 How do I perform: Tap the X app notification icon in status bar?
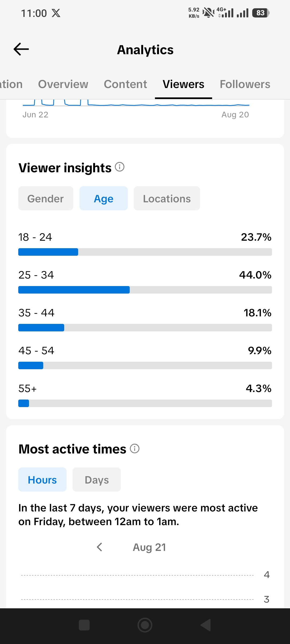tap(56, 13)
